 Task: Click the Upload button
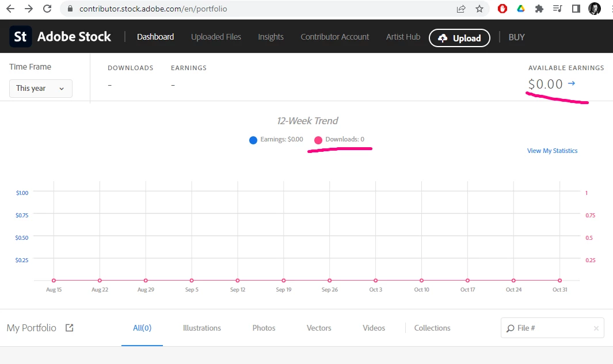coord(459,38)
